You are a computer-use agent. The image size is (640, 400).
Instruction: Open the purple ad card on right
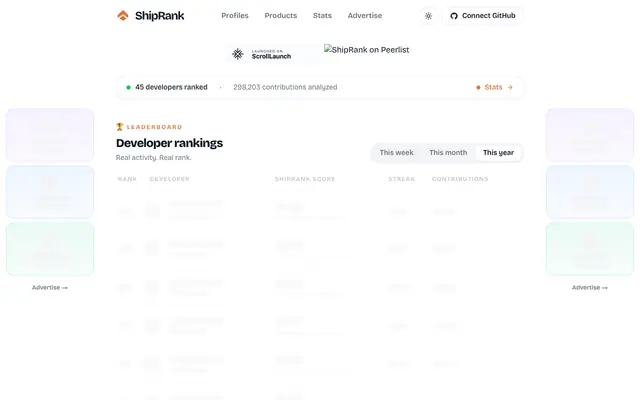coord(590,135)
